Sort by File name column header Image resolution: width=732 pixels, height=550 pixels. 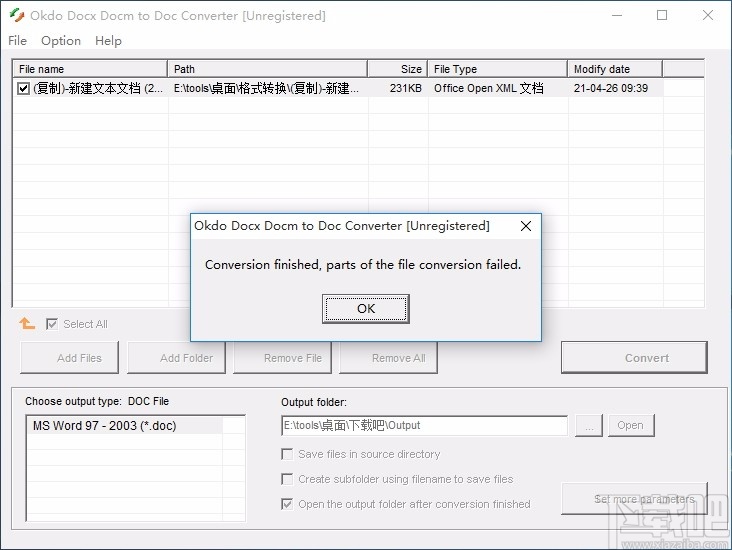(x=90, y=69)
